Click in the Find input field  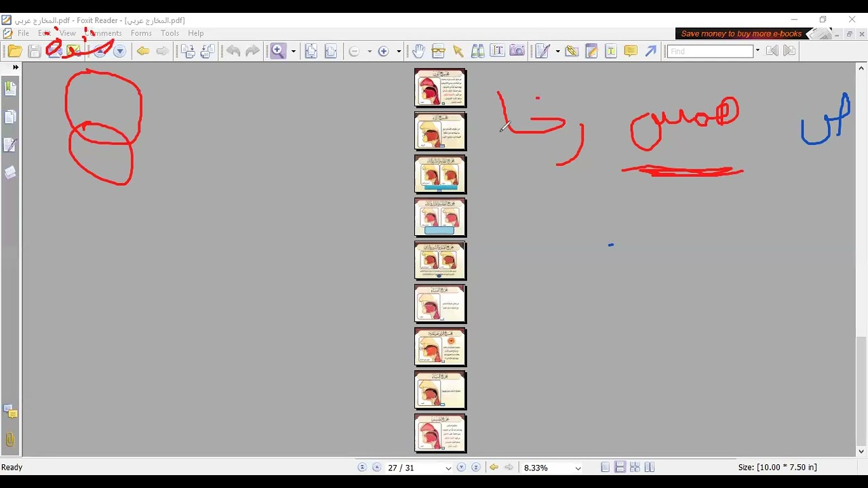coord(711,51)
